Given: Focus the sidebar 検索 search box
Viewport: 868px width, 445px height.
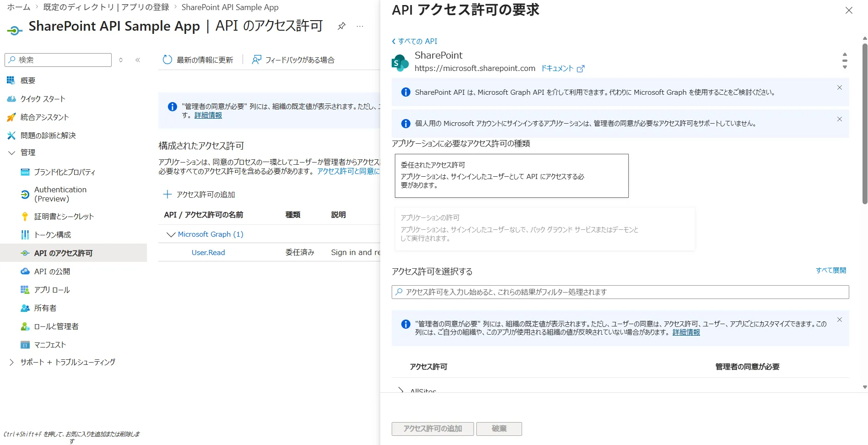Looking at the screenshot, I should (x=58, y=60).
